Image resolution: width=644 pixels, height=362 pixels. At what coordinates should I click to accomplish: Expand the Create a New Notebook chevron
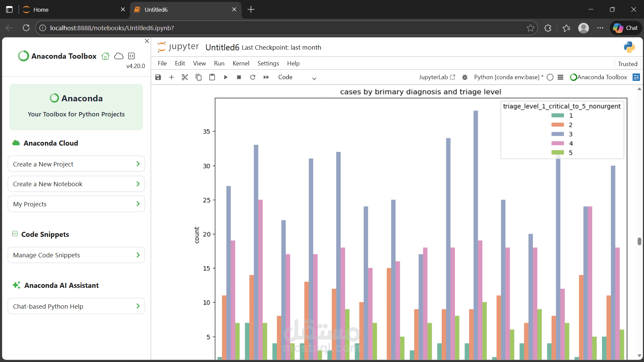coord(138,184)
